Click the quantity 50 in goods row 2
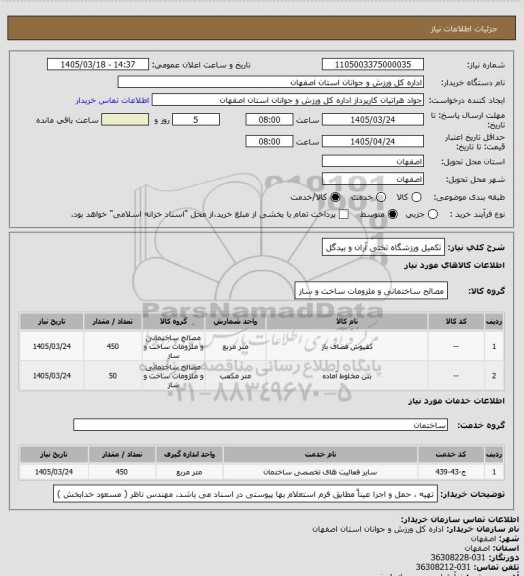The width and height of the screenshot is (524, 576). coord(113,376)
